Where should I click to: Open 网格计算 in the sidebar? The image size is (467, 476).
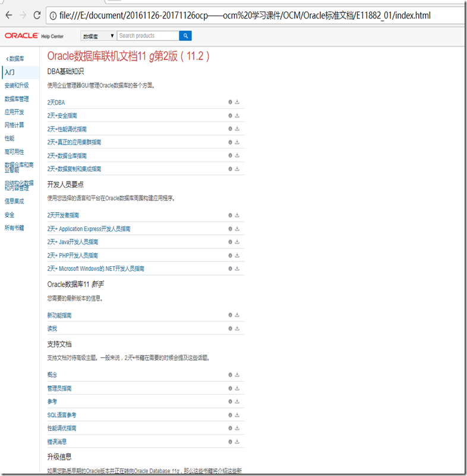14,125
